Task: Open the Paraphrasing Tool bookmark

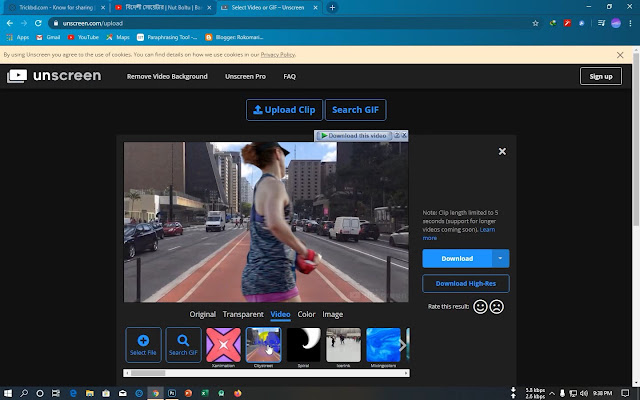Action: [x=167, y=37]
